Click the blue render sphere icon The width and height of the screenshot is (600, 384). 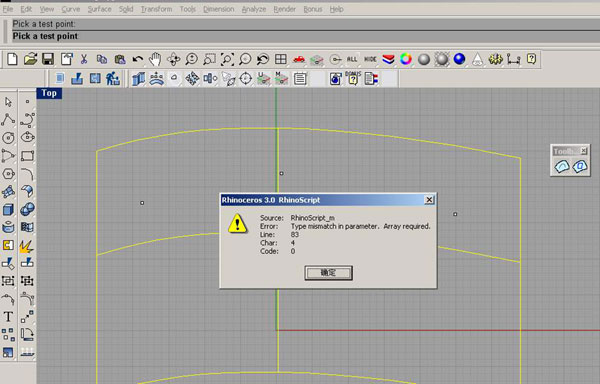click(459, 59)
